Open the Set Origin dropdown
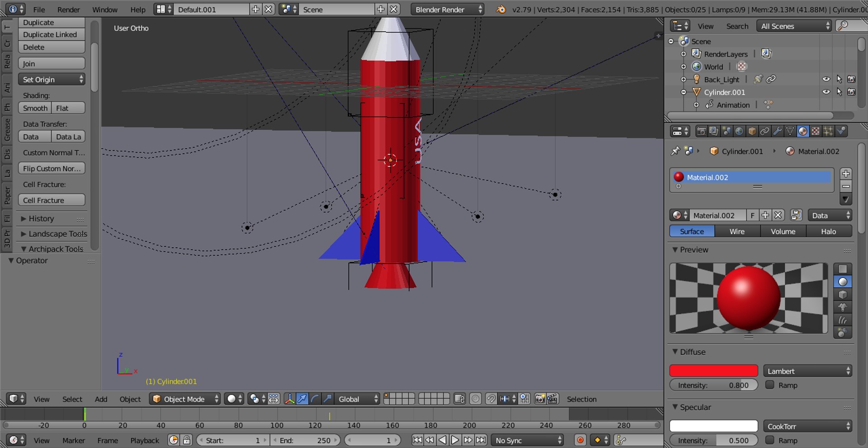The image size is (868, 448). click(52, 79)
